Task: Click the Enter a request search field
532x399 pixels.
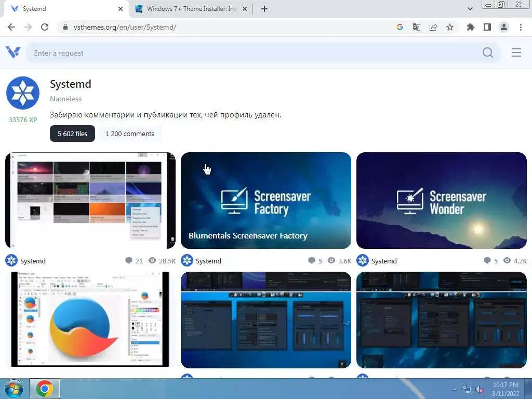Action: [x=255, y=53]
